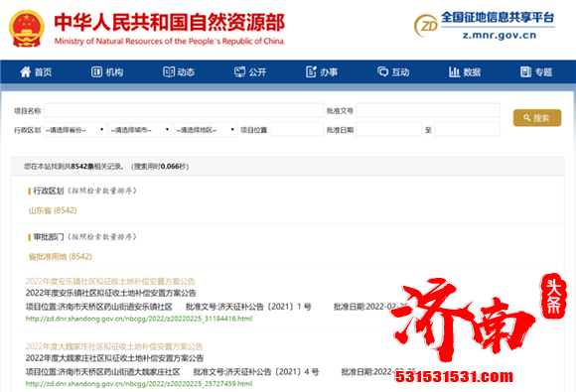Click the magnifier icon in search button

527,118
